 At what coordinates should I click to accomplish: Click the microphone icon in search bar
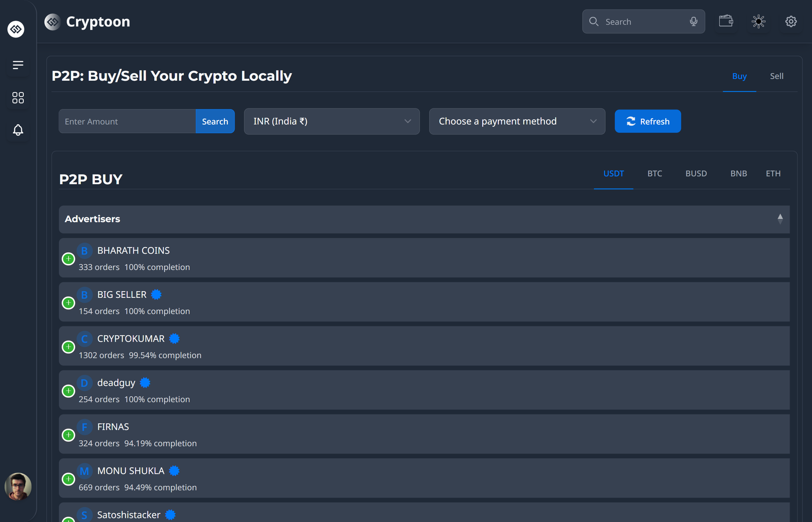pyautogui.click(x=693, y=21)
